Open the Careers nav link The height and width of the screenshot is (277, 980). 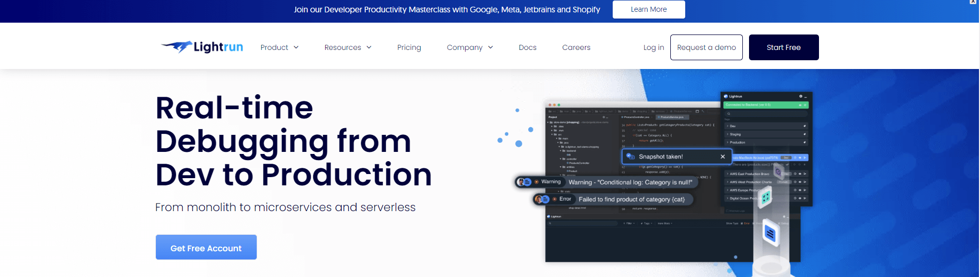(x=576, y=47)
